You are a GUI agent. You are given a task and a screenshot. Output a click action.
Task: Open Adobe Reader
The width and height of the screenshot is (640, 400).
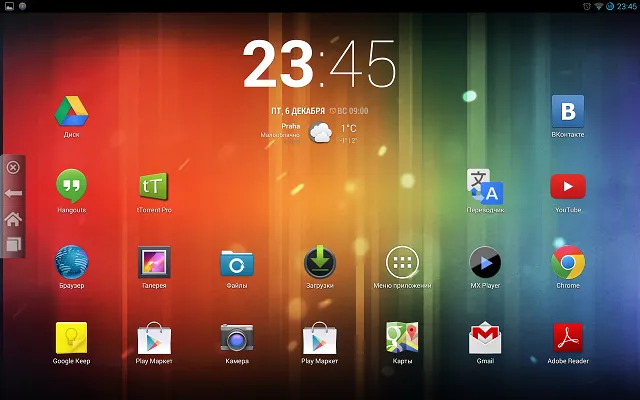pos(568,338)
